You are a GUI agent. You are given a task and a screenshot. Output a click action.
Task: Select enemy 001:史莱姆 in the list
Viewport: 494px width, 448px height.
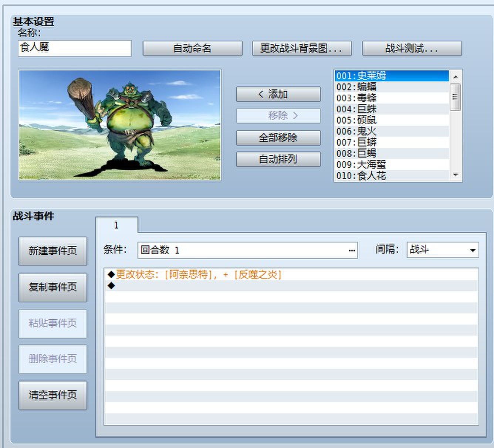pos(392,76)
